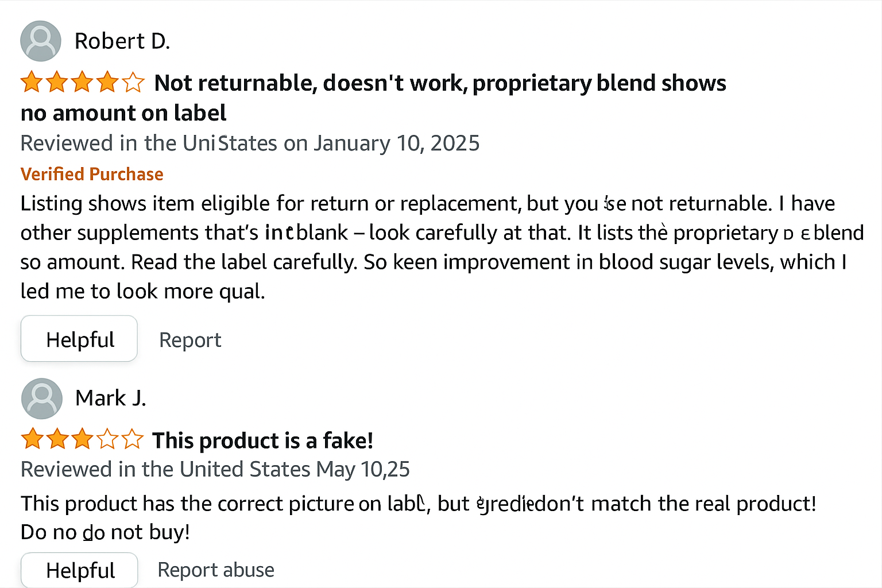The height and width of the screenshot is (588, 882).
Task: Click Robert D.'s profile avatar icon
Action: tap(41, 41)
